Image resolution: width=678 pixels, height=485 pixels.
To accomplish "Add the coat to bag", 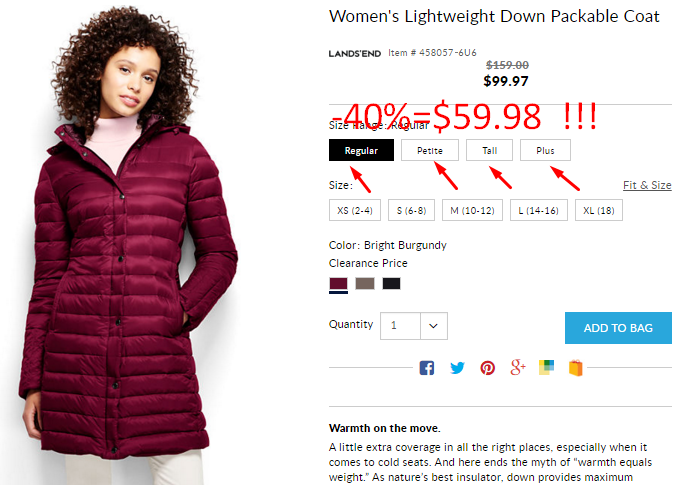I will point(618,328).
